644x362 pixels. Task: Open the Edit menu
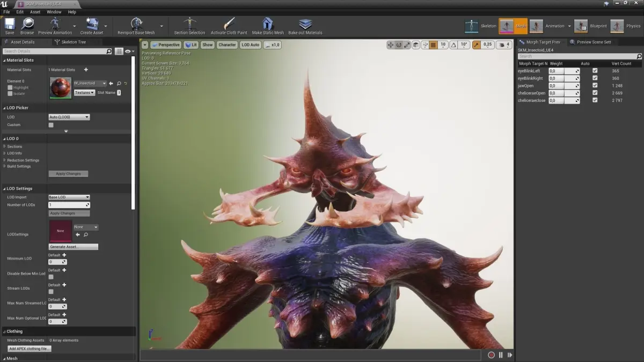20,12
